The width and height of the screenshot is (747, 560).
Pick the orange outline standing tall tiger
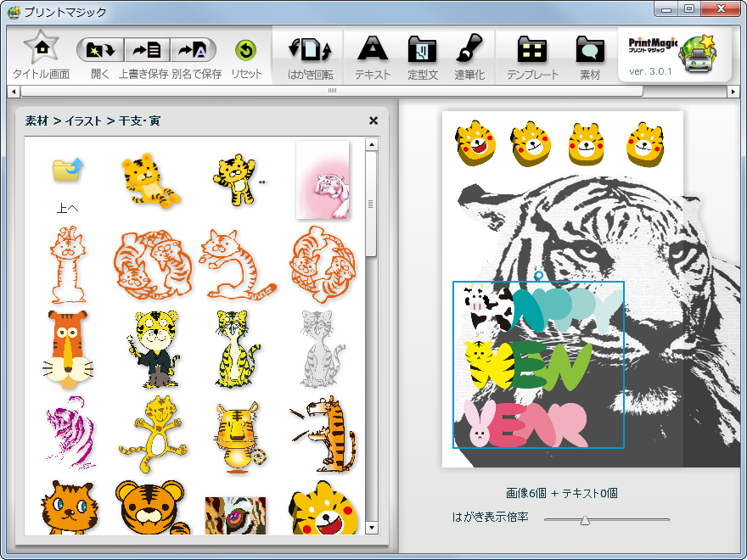point(68,265)
